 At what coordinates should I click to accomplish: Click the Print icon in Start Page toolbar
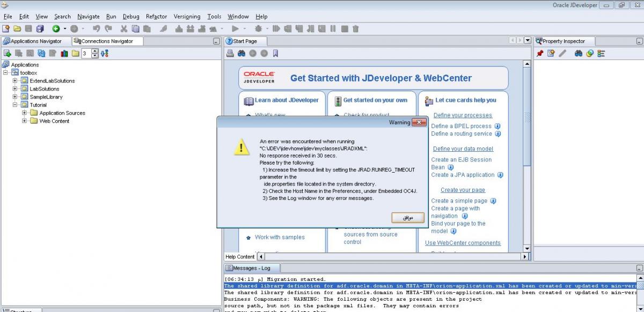coord(230,53)
